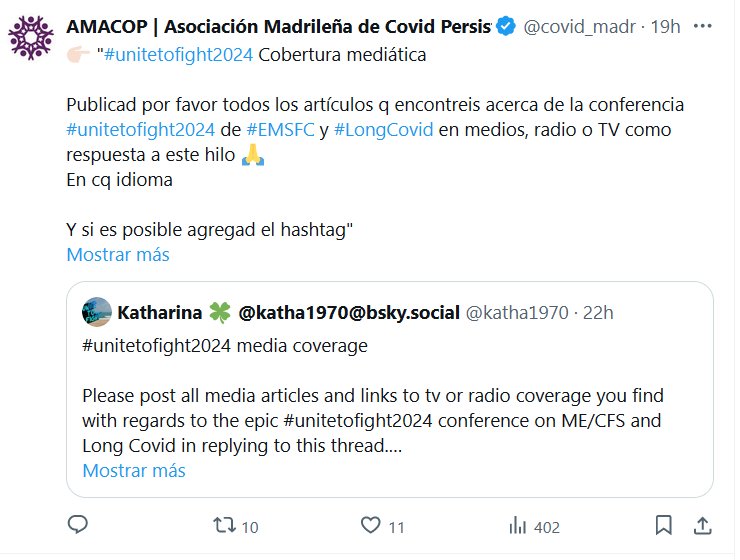Click the reply speech bubble icon
Screen dimensions: 740x560
tap(78, 526)
